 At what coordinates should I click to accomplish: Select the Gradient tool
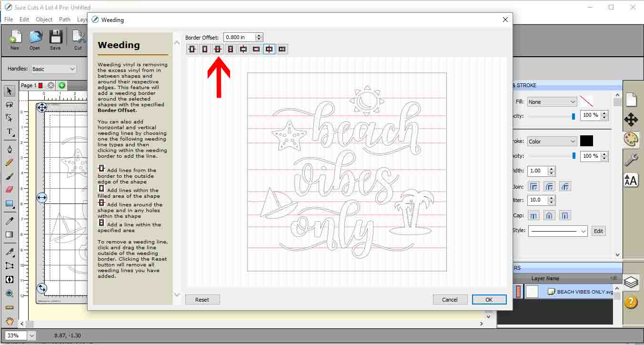[x=9, y=234]
